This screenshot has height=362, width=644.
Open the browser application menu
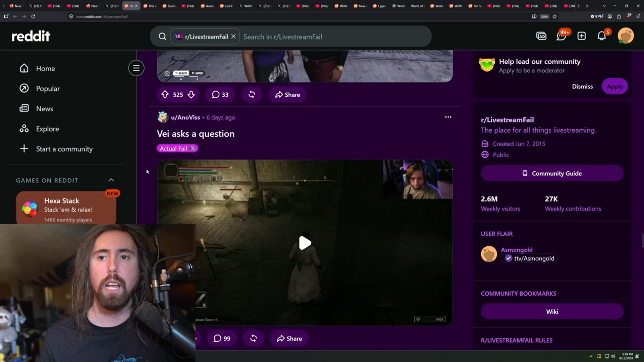(638, 16)
